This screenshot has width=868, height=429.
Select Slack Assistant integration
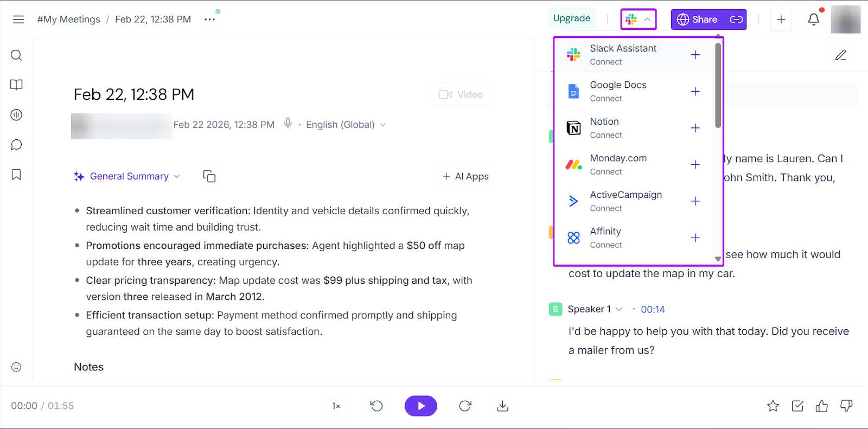click(634, 55)
